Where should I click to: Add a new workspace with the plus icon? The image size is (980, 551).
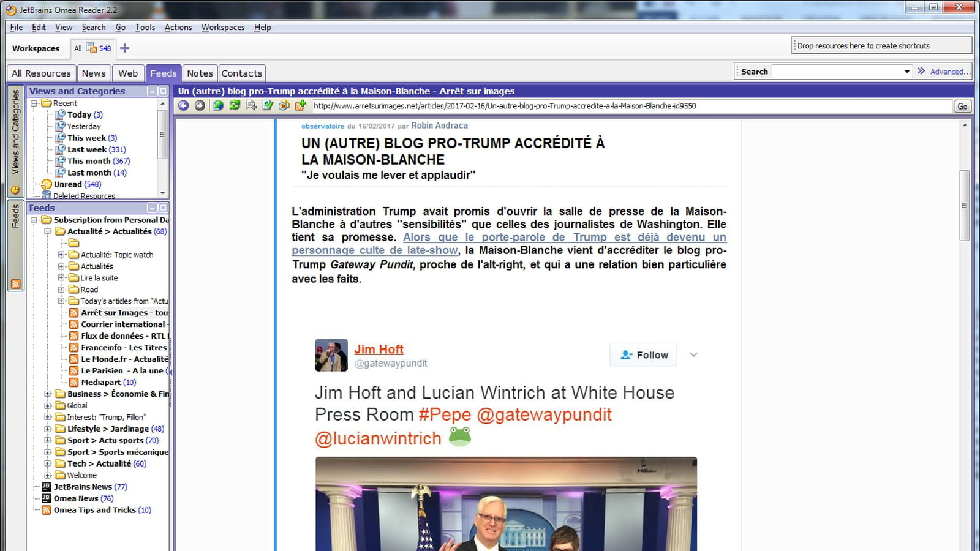[124, 48]
